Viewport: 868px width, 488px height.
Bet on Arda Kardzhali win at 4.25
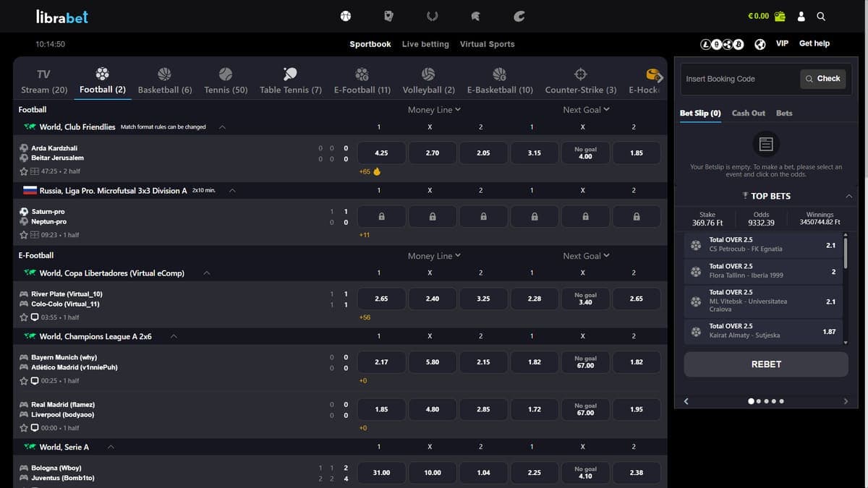[x=381, y=153]
